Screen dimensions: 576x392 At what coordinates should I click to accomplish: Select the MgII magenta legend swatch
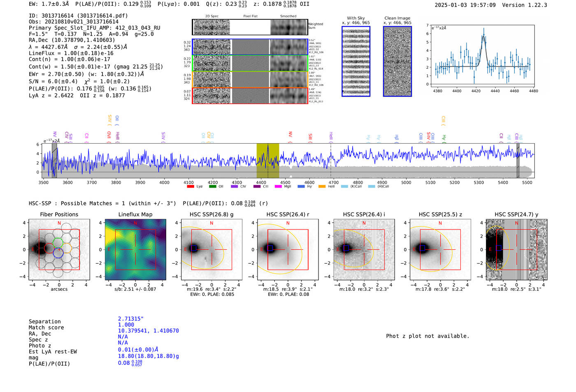(278, 186)
